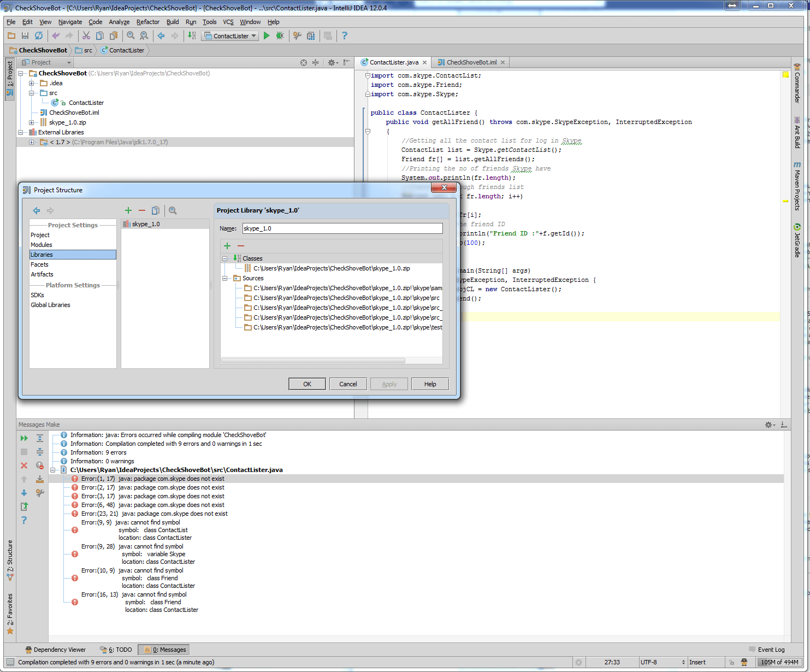
Task: Click the Cut scissors icon
Action: [x=86, y=36]
